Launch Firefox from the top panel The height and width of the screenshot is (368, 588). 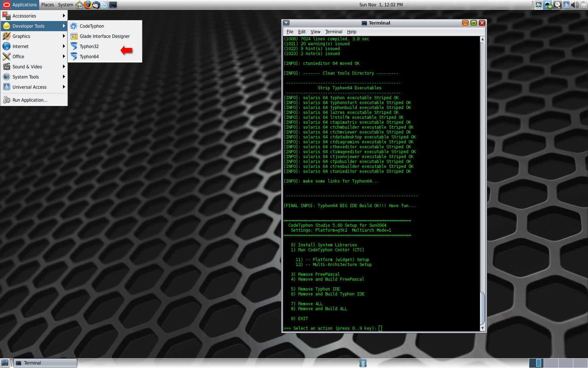(88, 5)
